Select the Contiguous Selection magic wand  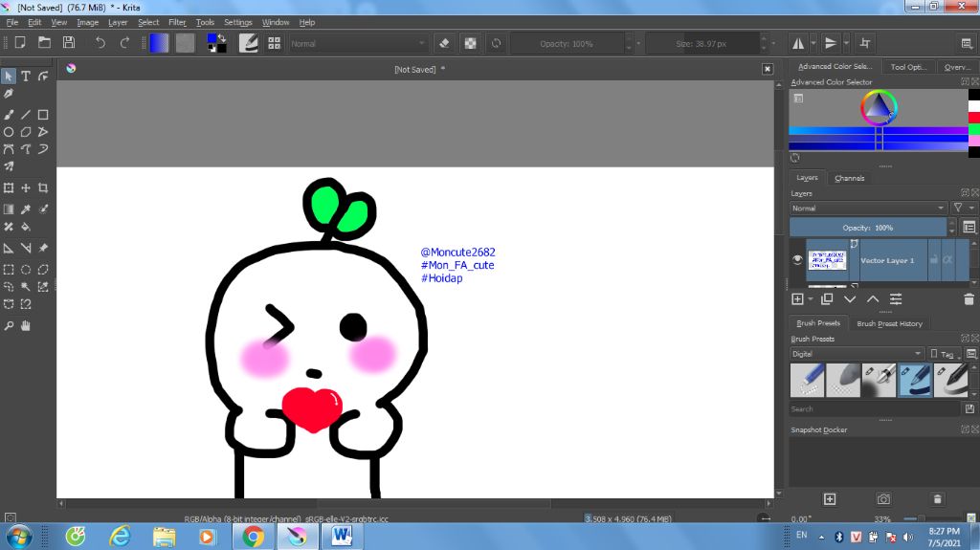point(26,287)
